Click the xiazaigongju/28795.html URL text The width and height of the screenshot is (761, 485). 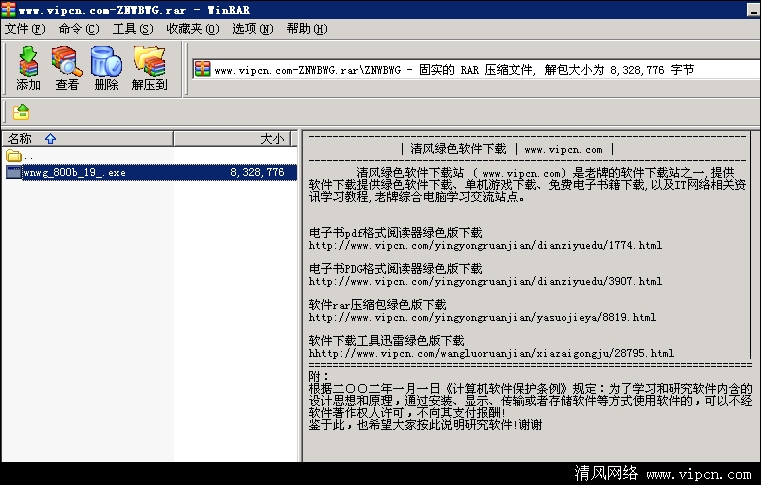click(491, 353)
